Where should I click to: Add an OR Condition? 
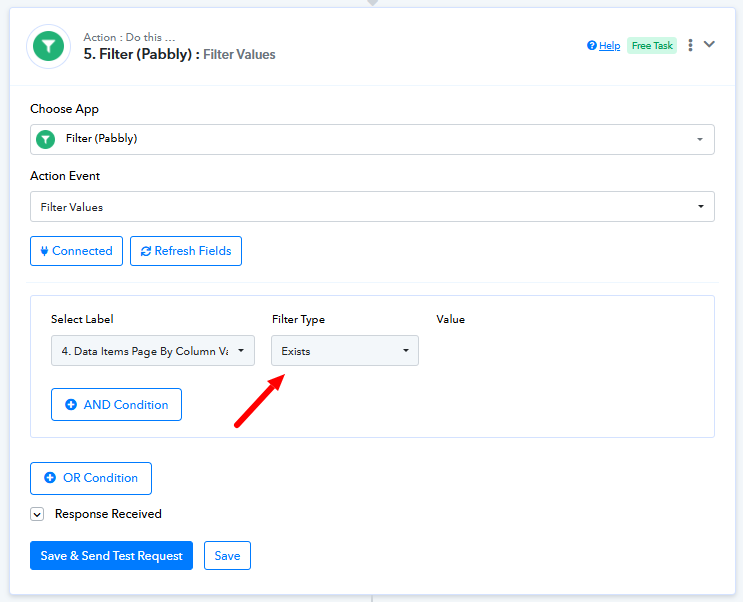tap(91, 478)
